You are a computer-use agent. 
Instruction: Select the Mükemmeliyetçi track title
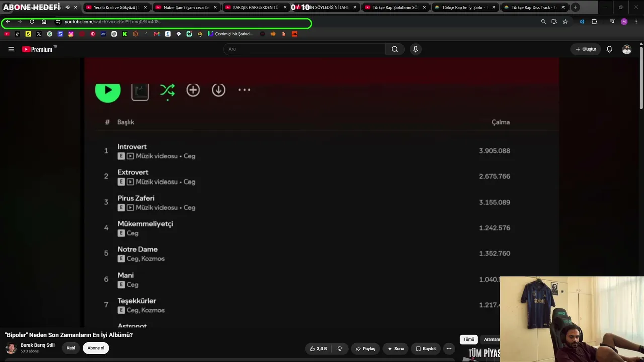point(145,224)
